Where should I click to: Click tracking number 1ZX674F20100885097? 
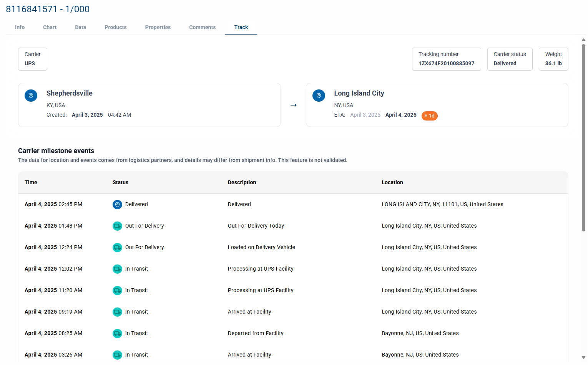pyautogui.click(x=446, y=63)
